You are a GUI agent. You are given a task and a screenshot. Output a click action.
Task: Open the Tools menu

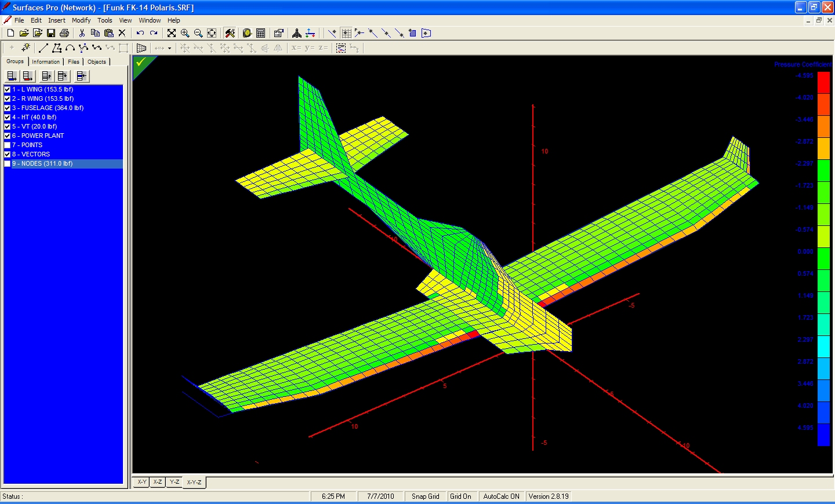pyautogui.click(x=105, y=20)
